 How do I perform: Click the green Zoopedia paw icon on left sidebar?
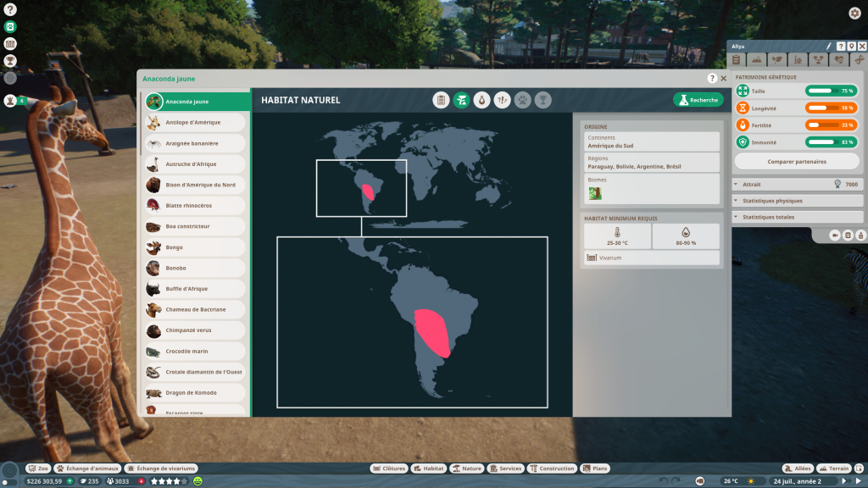click(x=10, y=27)
